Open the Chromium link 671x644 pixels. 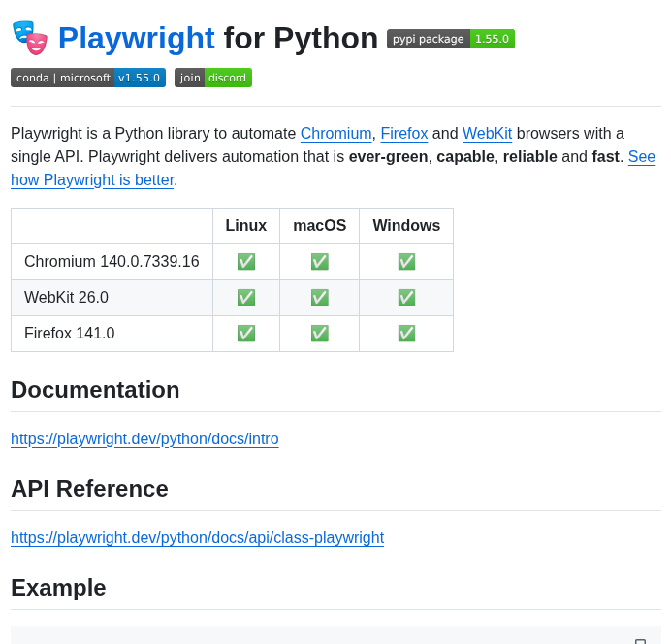(x=335, y=134)
